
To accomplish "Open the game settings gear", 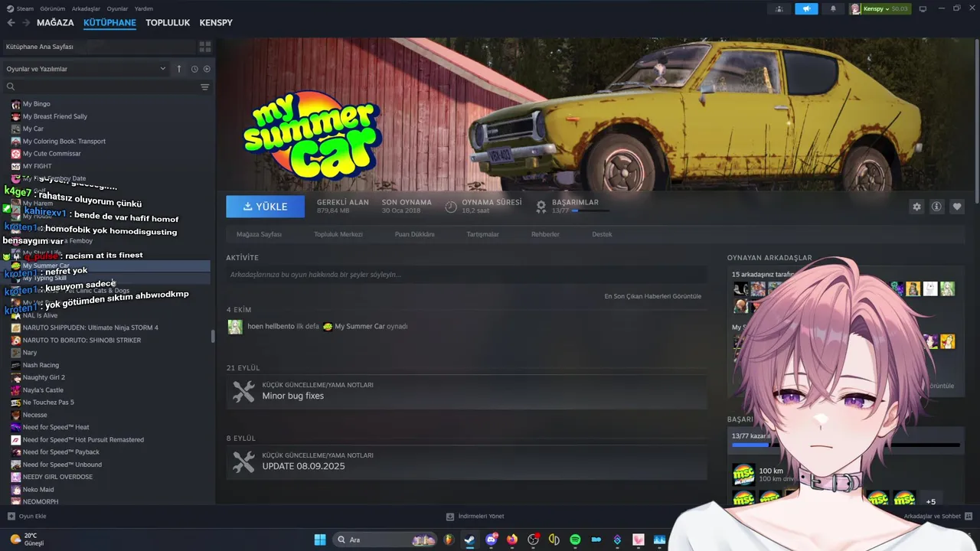I will click(x=916, y=207).
